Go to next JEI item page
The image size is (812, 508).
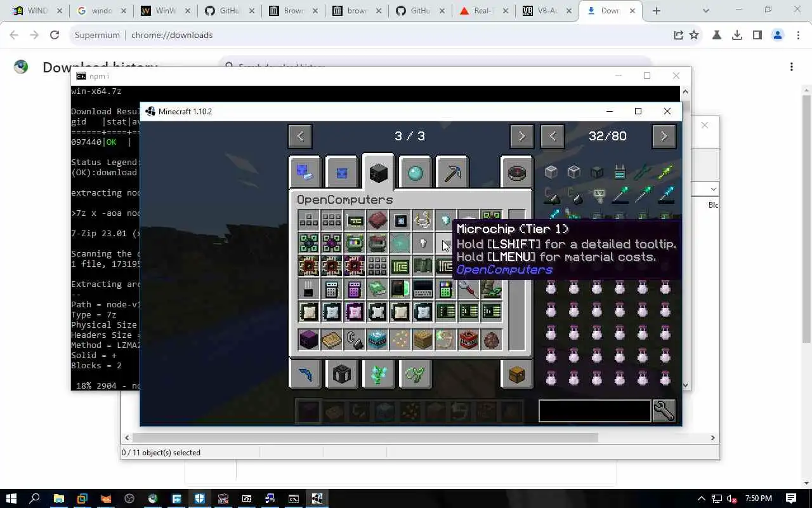[x=664, y=136]
